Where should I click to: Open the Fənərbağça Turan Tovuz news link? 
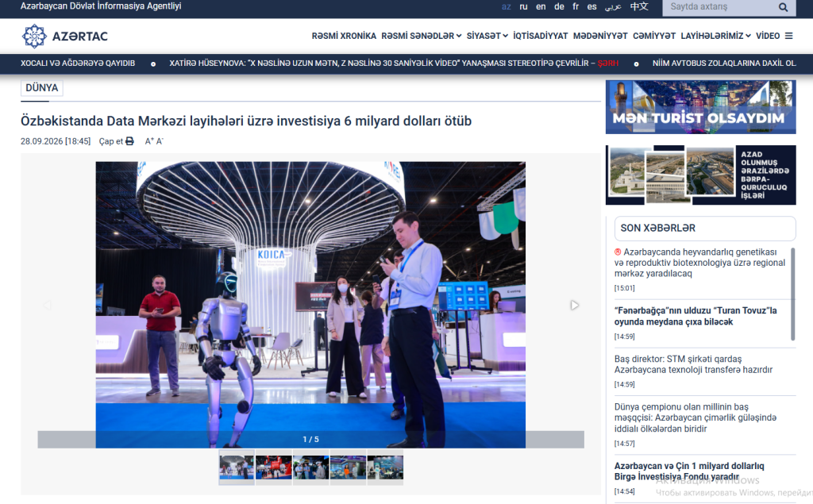695,317
